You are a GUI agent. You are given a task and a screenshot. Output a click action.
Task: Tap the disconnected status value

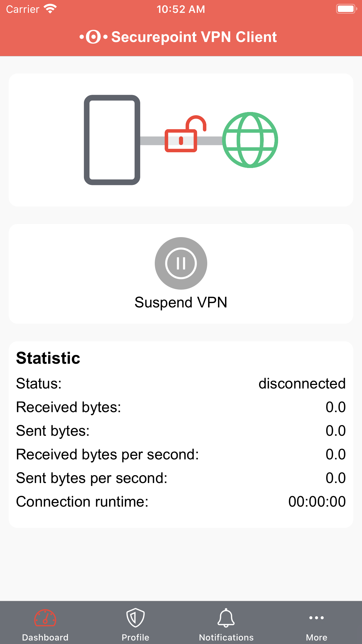(x=302, y=384)
